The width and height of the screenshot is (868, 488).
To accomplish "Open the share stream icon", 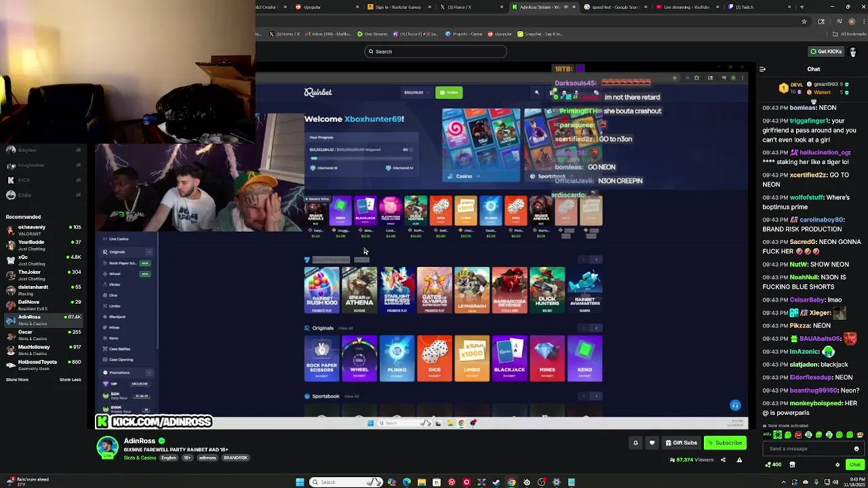I will point(723,460).
